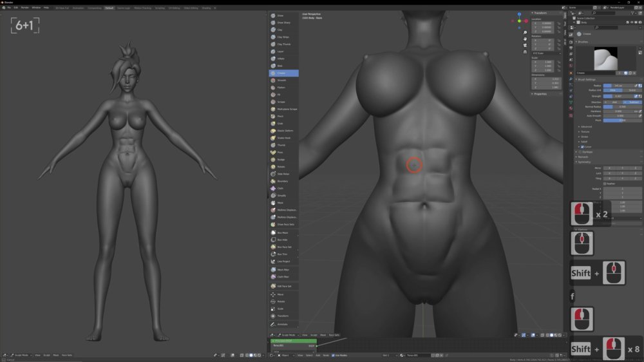The height and width of the screenshot is (362, 644).
Task: Collapse the Symmetry panel
Action: (584, 162)
